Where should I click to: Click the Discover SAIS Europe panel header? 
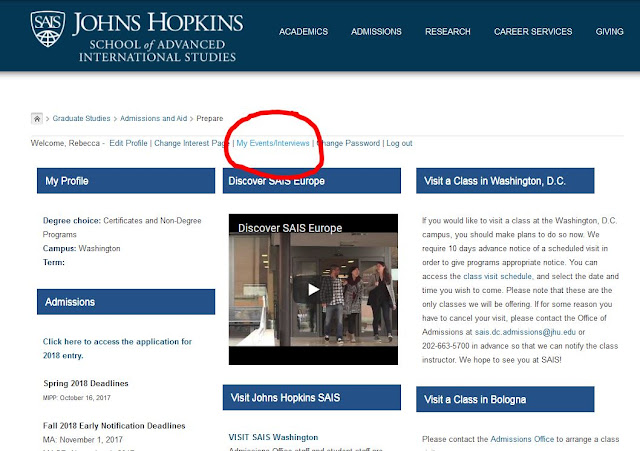click(x=312, y=181)
